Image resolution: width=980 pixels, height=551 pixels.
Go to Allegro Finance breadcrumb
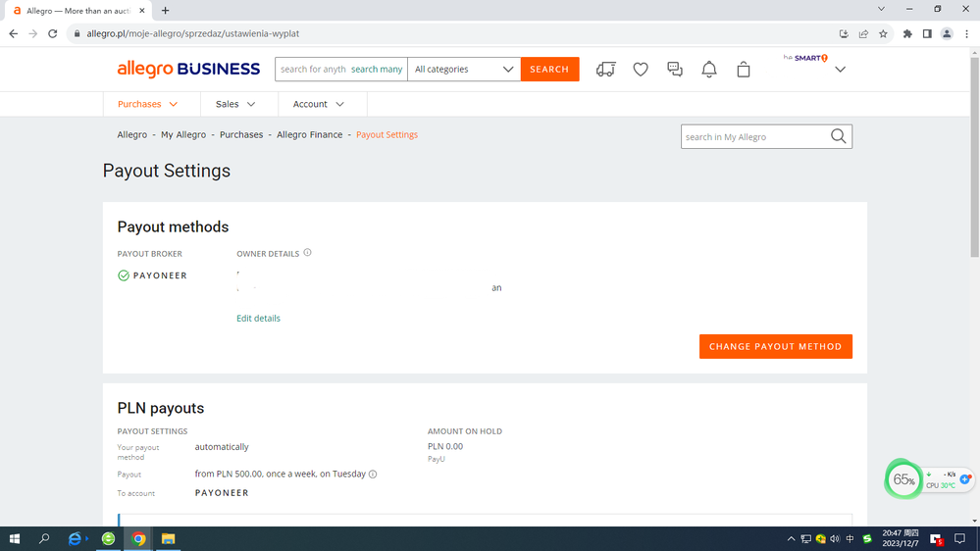pyautogui.click(x=309, y=135)
